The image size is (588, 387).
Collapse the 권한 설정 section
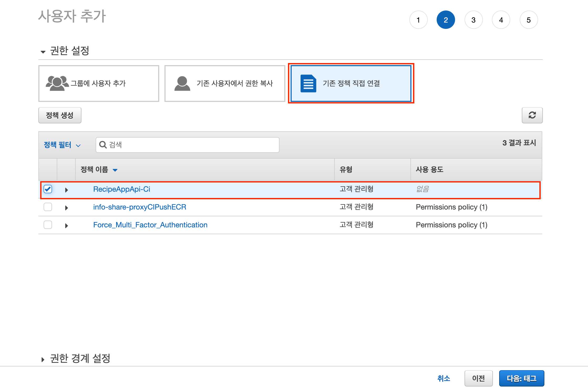pos(43,52)
